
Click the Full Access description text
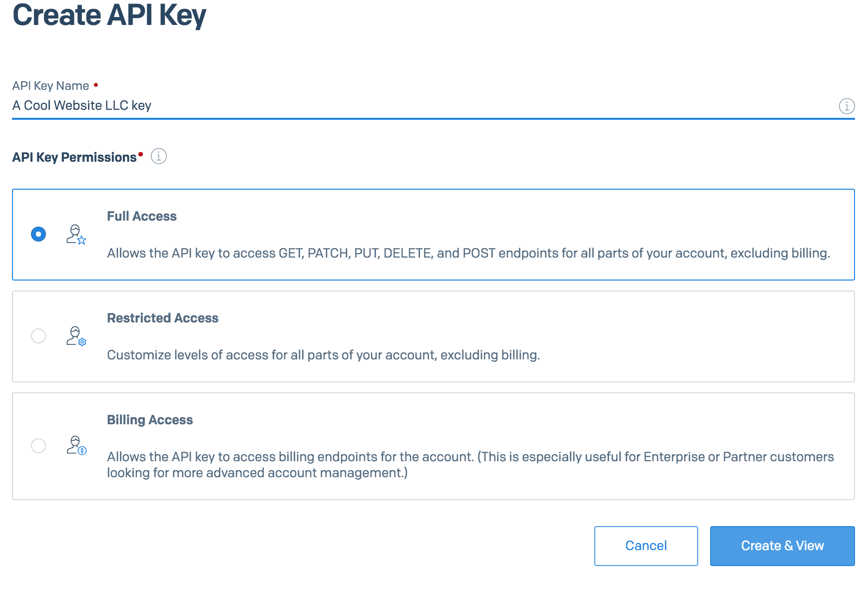[468, 253]
